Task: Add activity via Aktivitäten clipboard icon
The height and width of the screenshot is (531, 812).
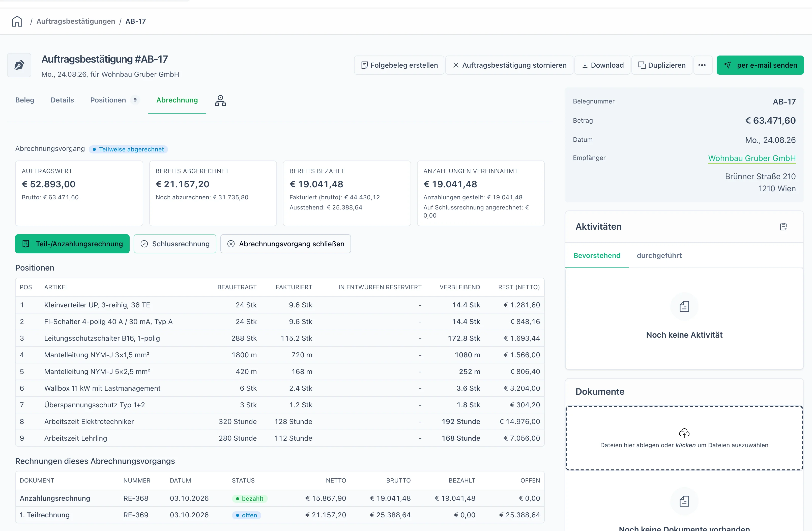Action: [783, 227]
